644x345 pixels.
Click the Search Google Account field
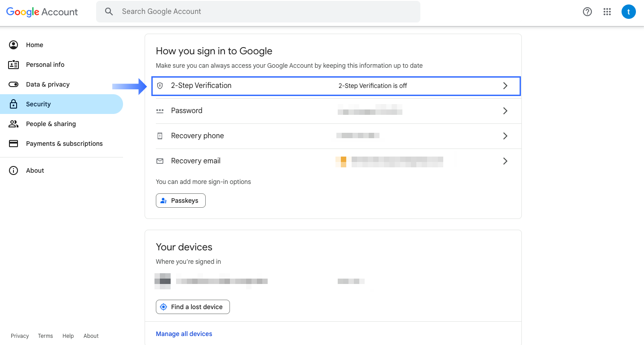pyautogui.click(x=258, y=11)
